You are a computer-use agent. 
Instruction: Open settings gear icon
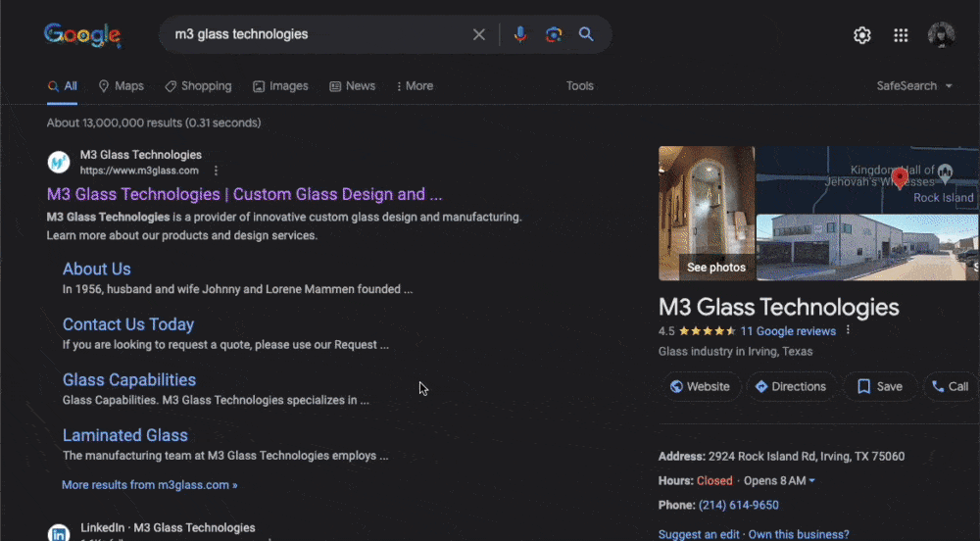pos(861,35)
